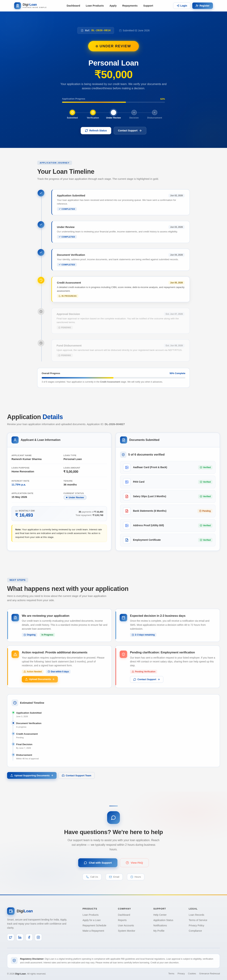Click shield alert icon on Pending clarification card
The width and height of the screenshot is (227, 980).
point(123,654)
